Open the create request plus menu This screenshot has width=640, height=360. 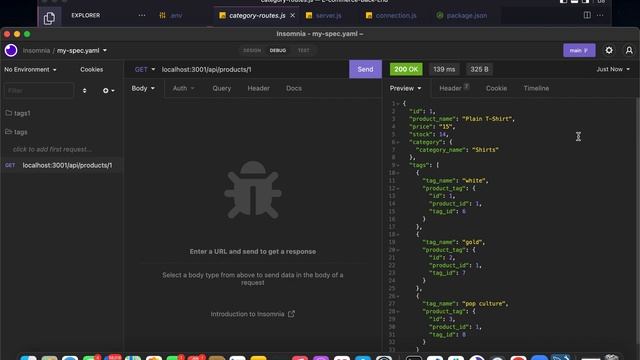(x=108, y=91)
